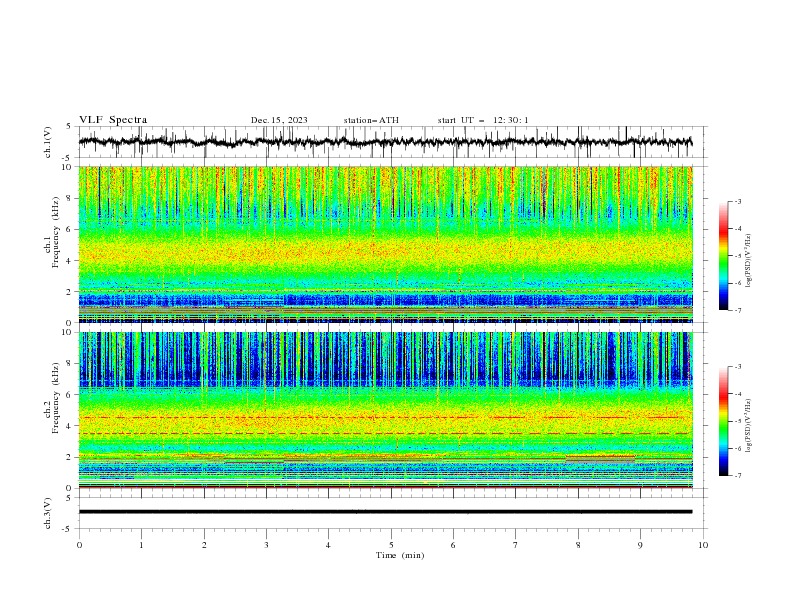Click the 'VLF Spectra' title text
The height and width of the screenshot is (612, 792).
tap(113, 120)
